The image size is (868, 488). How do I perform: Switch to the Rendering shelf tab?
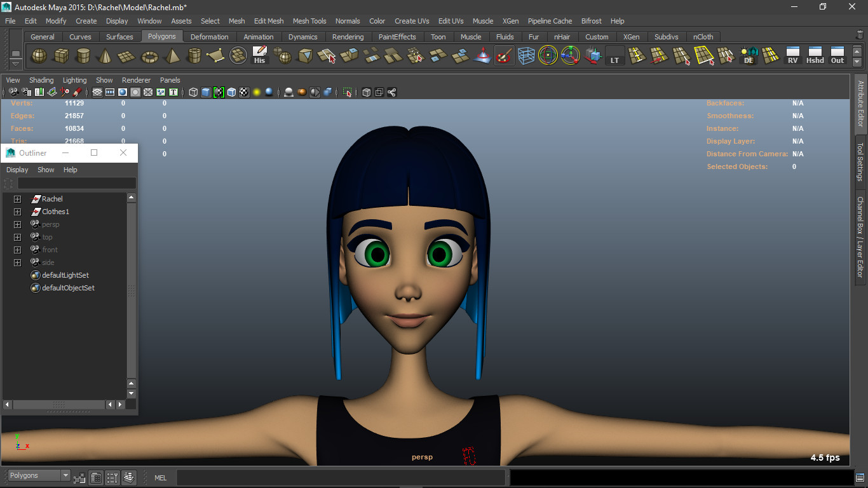(348, 36)
